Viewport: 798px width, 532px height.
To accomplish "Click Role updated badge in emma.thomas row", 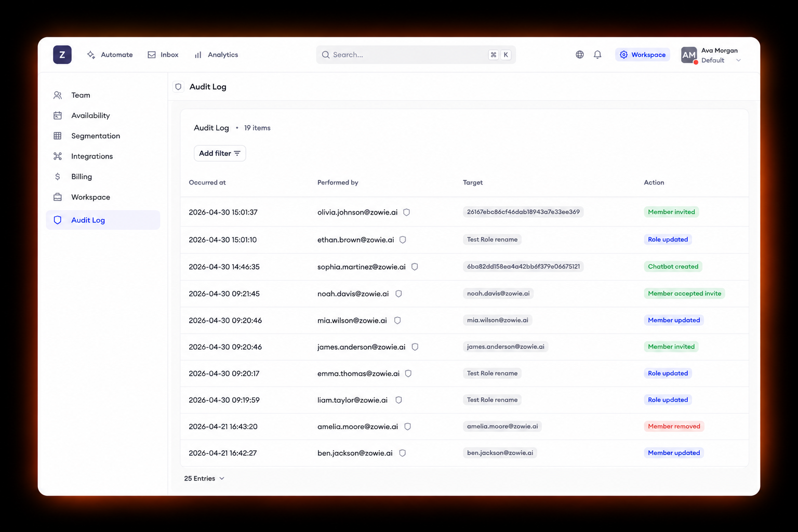I will click(668, 373).
